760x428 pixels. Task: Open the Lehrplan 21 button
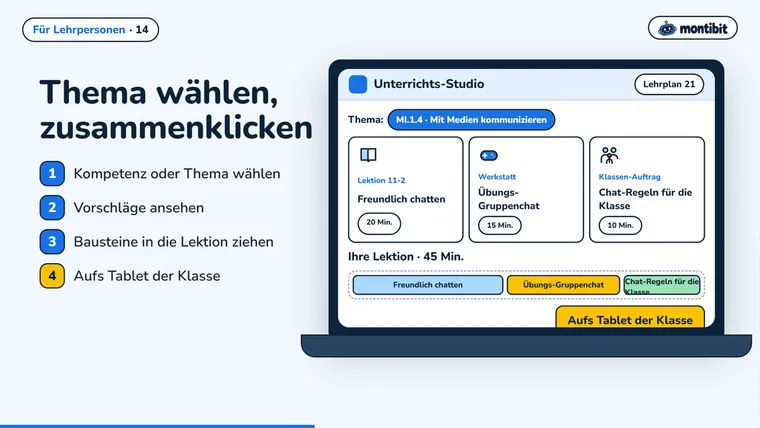(x=669, y=84)
